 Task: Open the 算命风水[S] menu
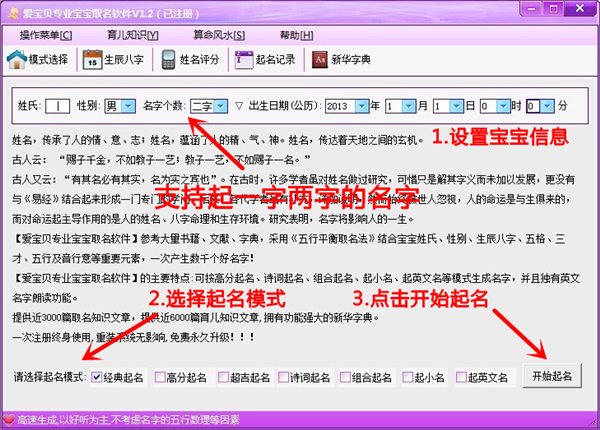pos(219,36)
